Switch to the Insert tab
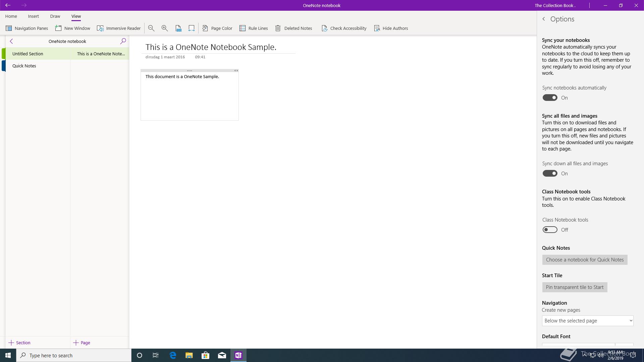This screenshot has height=362, width=644. click(34, 16)
